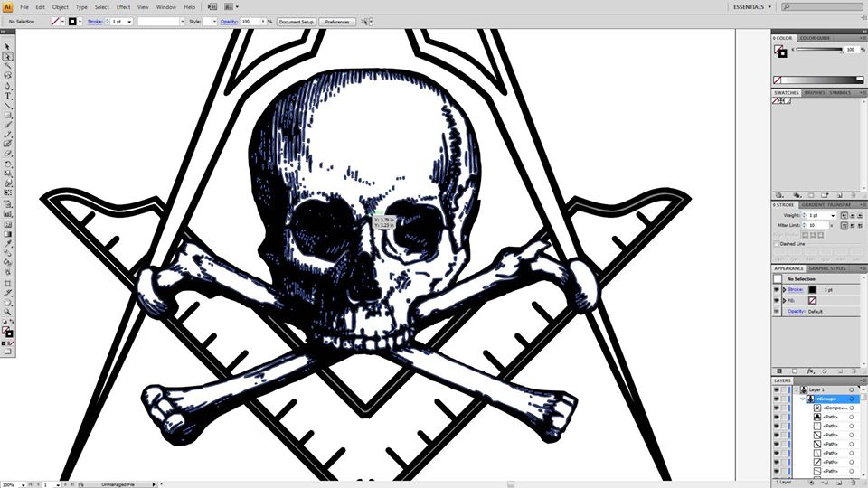The width and height of the screenshot is (868, 488).
Task: Open Adobe Bridge from the menu bar
Action: click(212, 6)
